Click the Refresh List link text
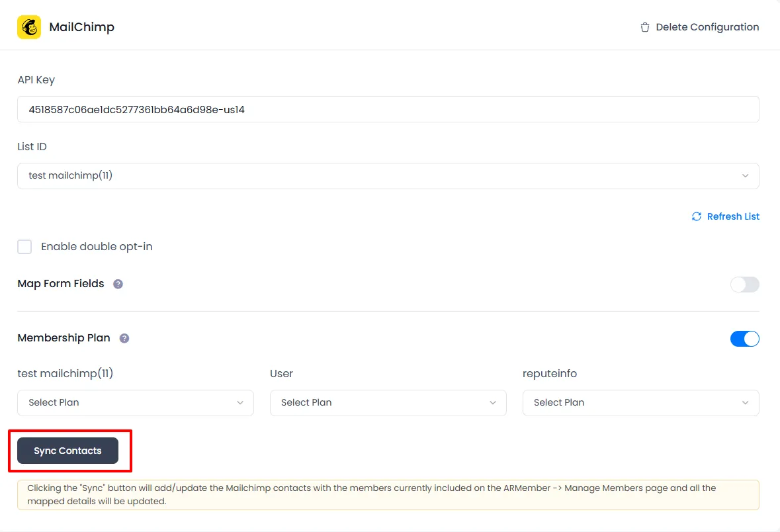Image resolution: width=780 pixels, height=532 pixels. 733,216
